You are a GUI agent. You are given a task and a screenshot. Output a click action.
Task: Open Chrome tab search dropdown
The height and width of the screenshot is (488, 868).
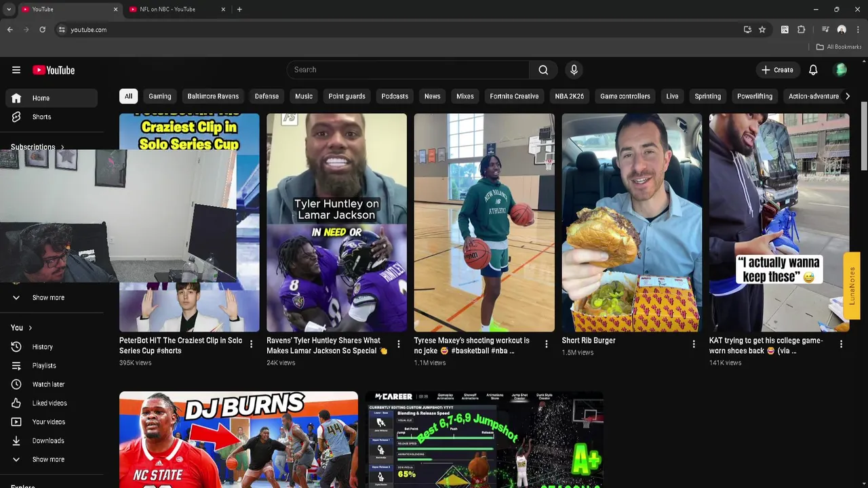(x=9, y=9)
